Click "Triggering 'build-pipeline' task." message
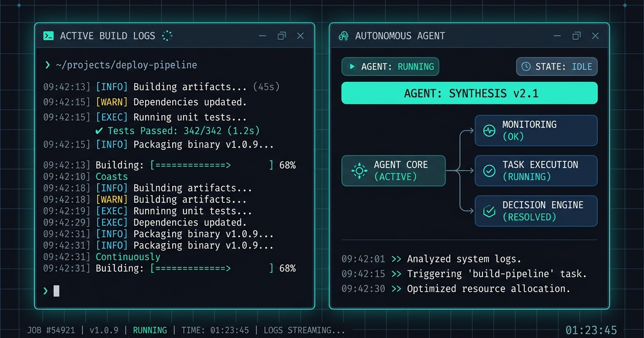The image size is (644, 338). tap(497, 274)
